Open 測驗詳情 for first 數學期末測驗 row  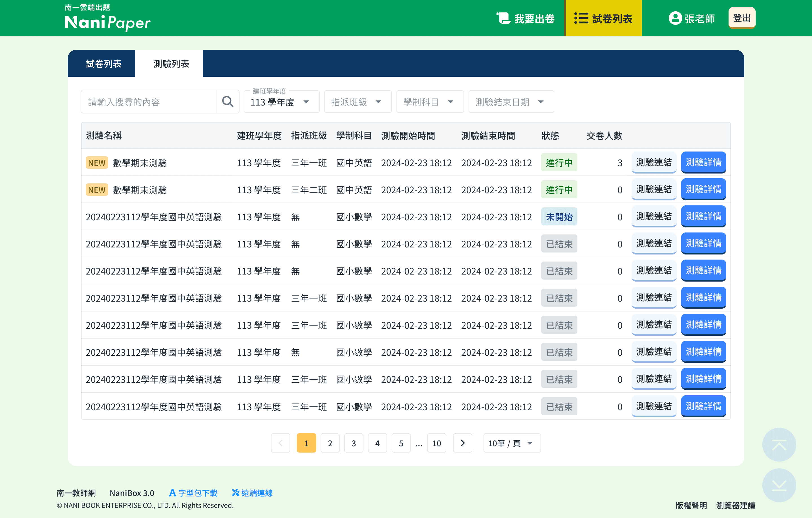tap(703, 162)
